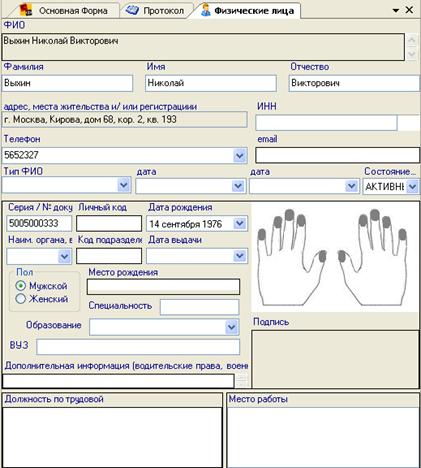Select the Женский radio button
421x468 pixels.
[20, 299]
